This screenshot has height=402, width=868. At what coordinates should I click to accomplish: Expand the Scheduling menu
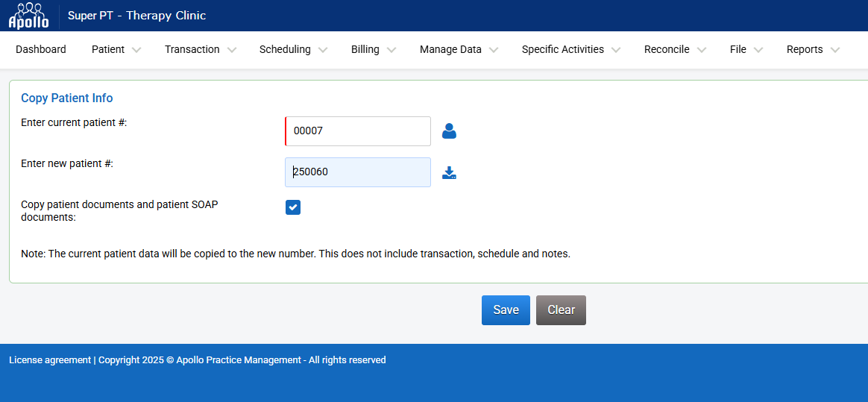coord(292,50)
